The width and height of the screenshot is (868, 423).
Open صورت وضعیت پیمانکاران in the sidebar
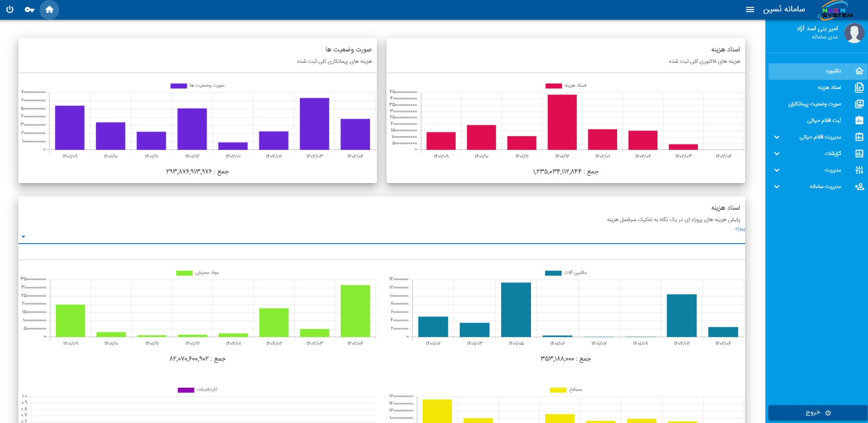tap(818, 104)
